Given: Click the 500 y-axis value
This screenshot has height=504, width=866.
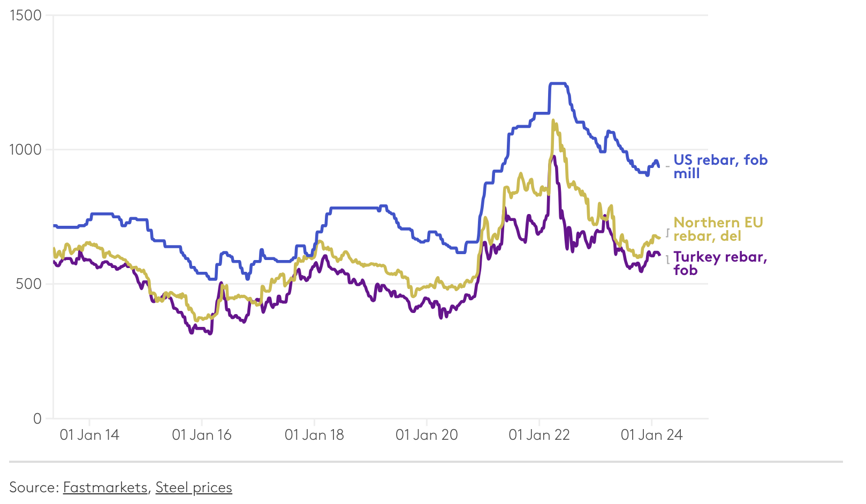Looking at the screenshot, I should tap(29, 284).
